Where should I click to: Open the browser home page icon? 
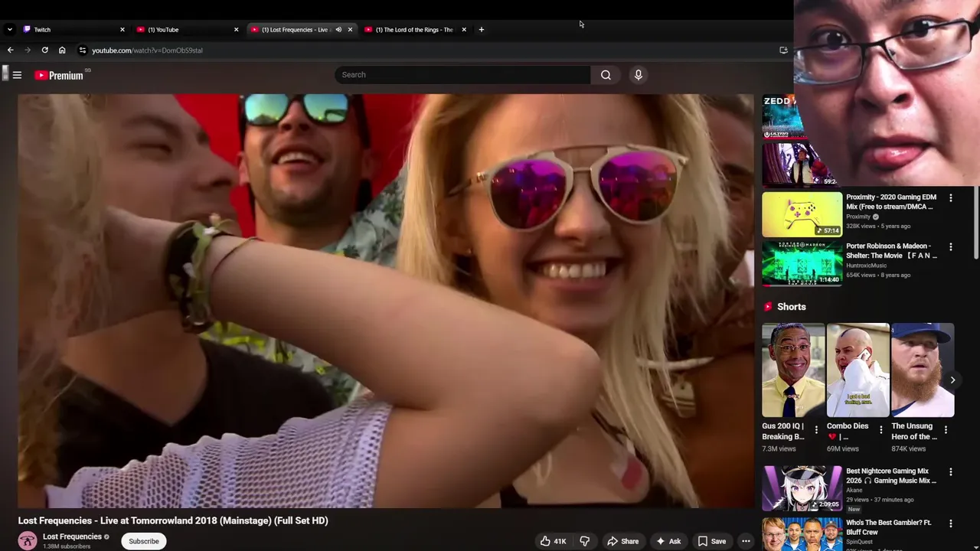tap(62, 51)
